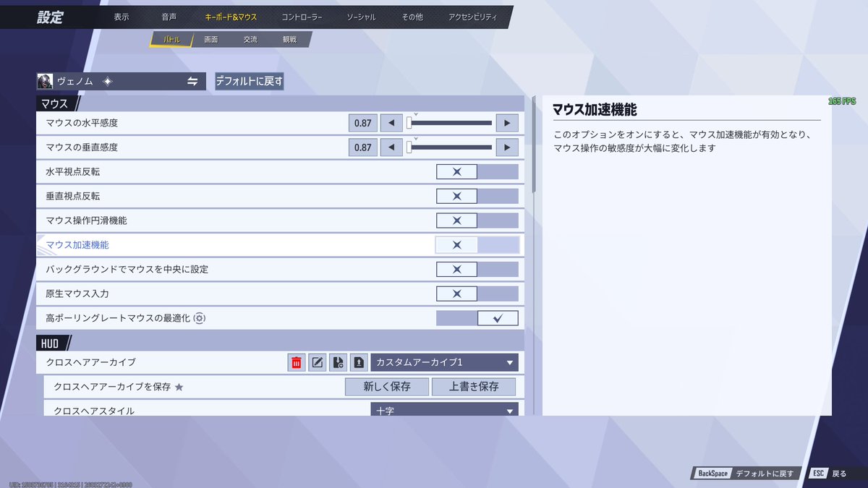Click the マウス加速機能 row label
This screenshot has height=488, width=868.
(x=77, y=245)
